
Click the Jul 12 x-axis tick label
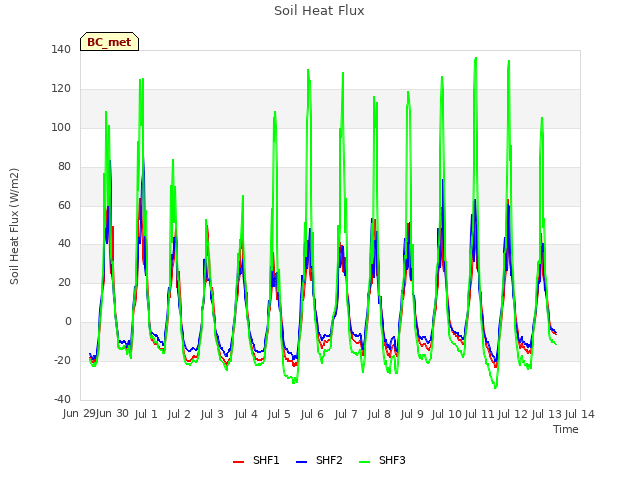pyautogui.click(x=513, y=414)
